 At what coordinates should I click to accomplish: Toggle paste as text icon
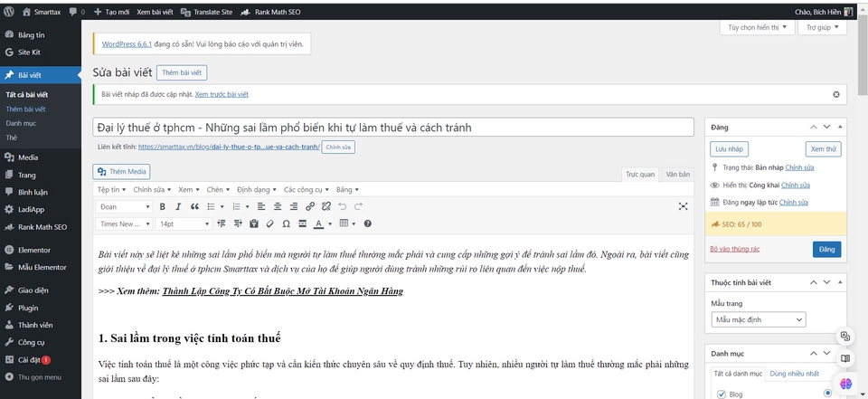pos(254,223)
